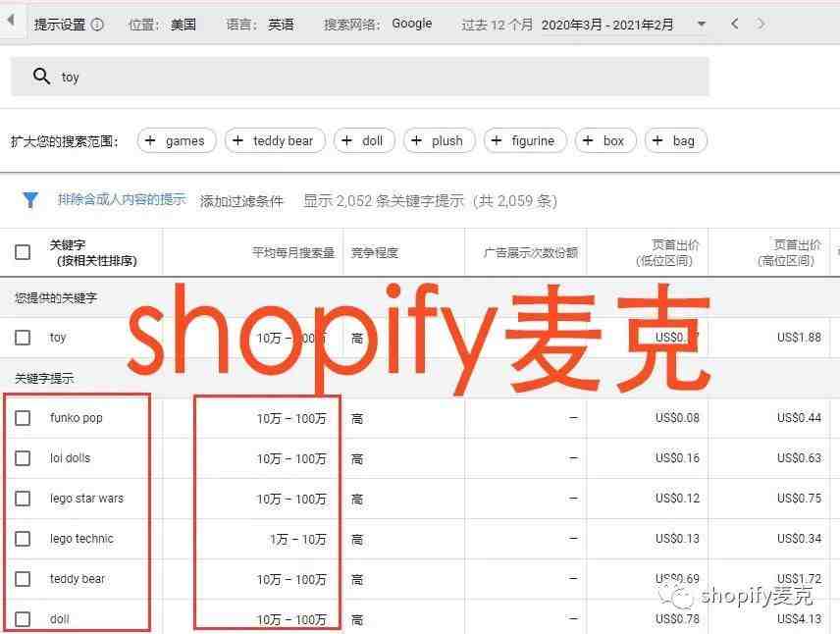The height and width of the screenshot is (634, 840).
Task: Tick the checkbox for teddy bear row
Action: coord(23,579)
